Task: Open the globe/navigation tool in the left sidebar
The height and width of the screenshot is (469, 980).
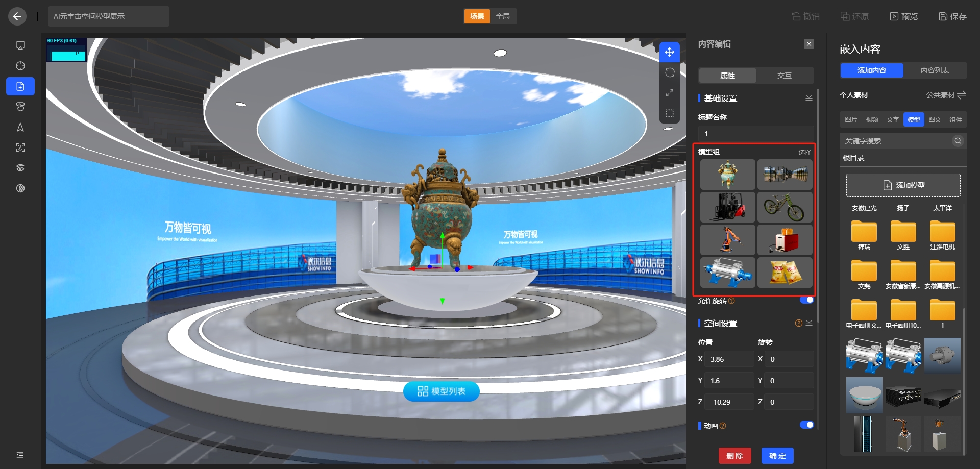Action: (x=20, y=65)
